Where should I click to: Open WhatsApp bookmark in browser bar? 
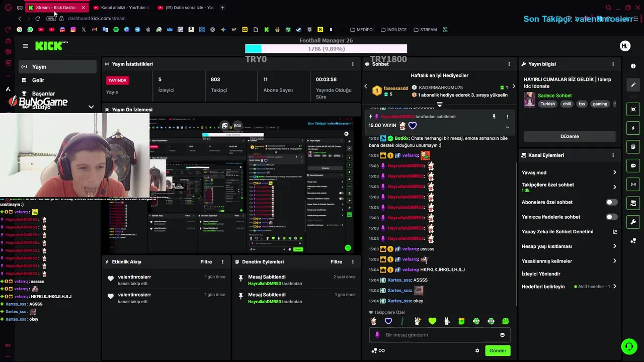[x=30, y=30]
